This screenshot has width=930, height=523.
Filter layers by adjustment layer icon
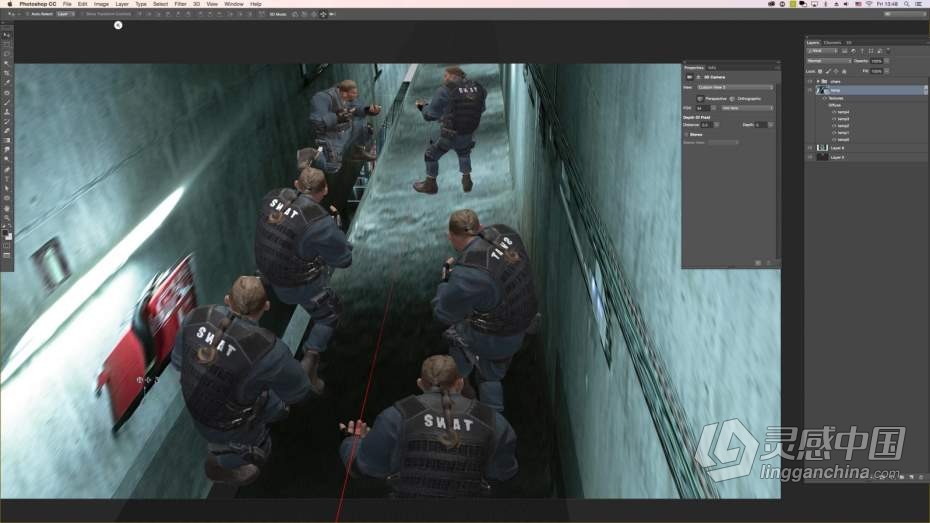click(853, 51)
